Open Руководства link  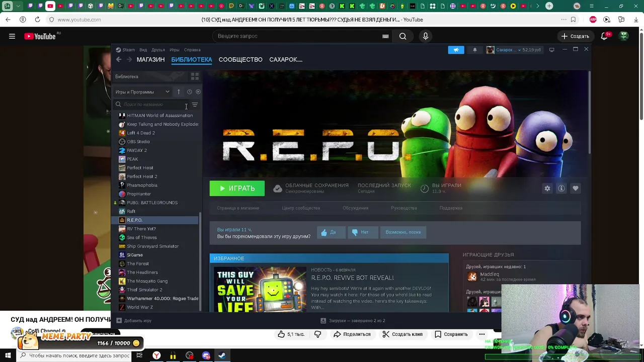(x=404, y=208)
